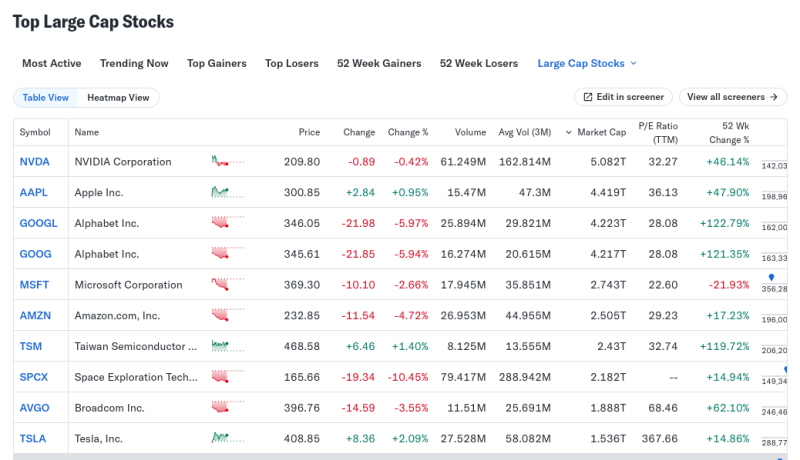This screenshot has width=800, height=460.
Task: Open TSLA intraday sparkline chart
Action: coord(228,438)
